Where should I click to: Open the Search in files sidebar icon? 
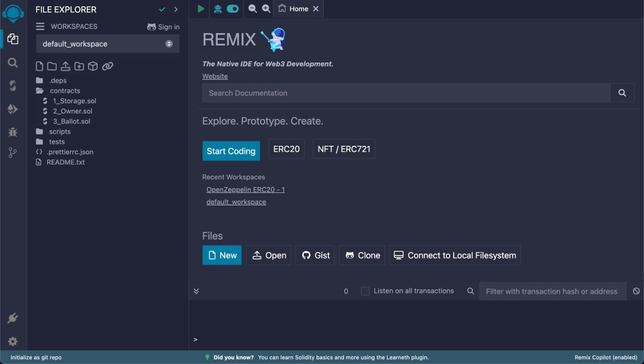[13, 63]
